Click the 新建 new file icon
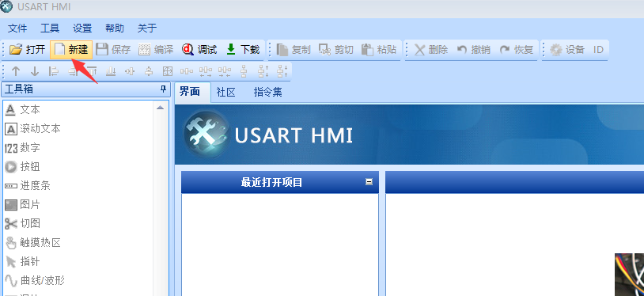The height and width of the screenshot is (296, 644). (x=60, y=50)
